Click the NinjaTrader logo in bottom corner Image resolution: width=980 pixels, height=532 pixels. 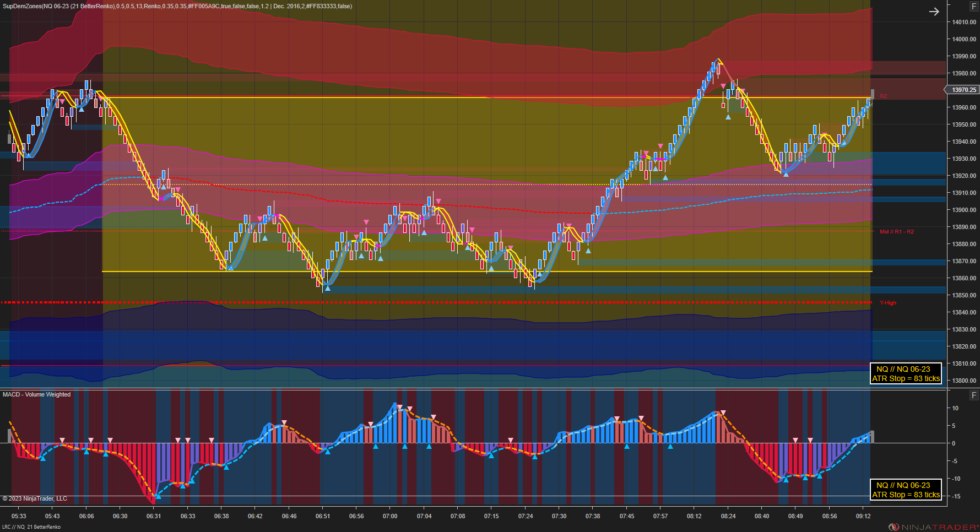[x=933, y=527]
